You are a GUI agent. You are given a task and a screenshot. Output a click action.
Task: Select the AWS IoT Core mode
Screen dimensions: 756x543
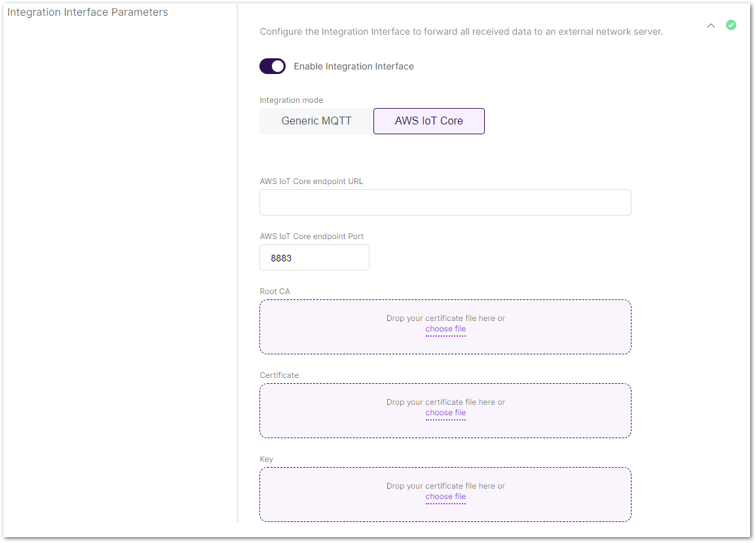428,121
